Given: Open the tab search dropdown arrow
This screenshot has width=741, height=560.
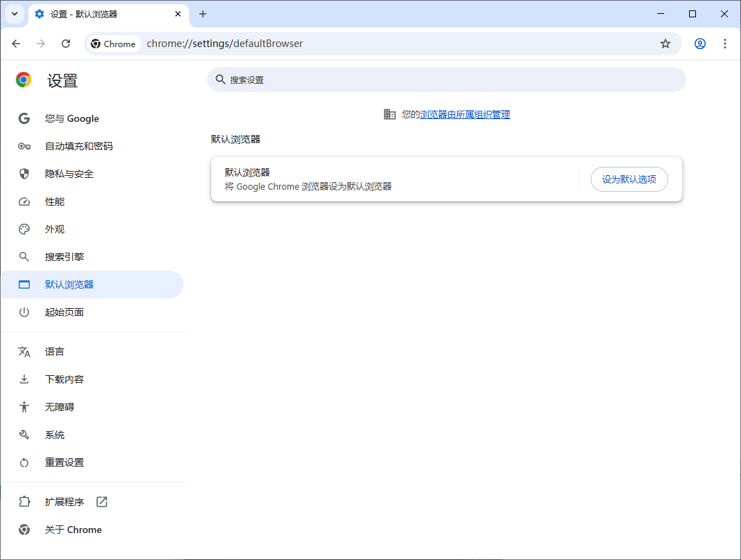Looking at the screenshot, I should coord(15,14).
